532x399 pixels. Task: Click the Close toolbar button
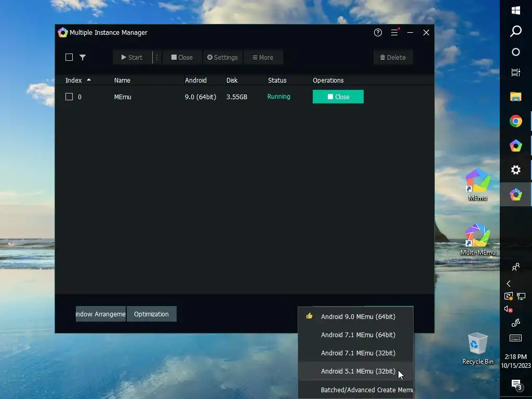tap(182, 57)
